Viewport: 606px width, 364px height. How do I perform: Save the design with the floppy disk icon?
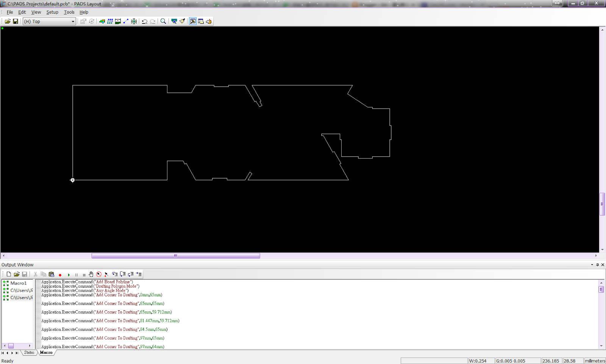16,22
